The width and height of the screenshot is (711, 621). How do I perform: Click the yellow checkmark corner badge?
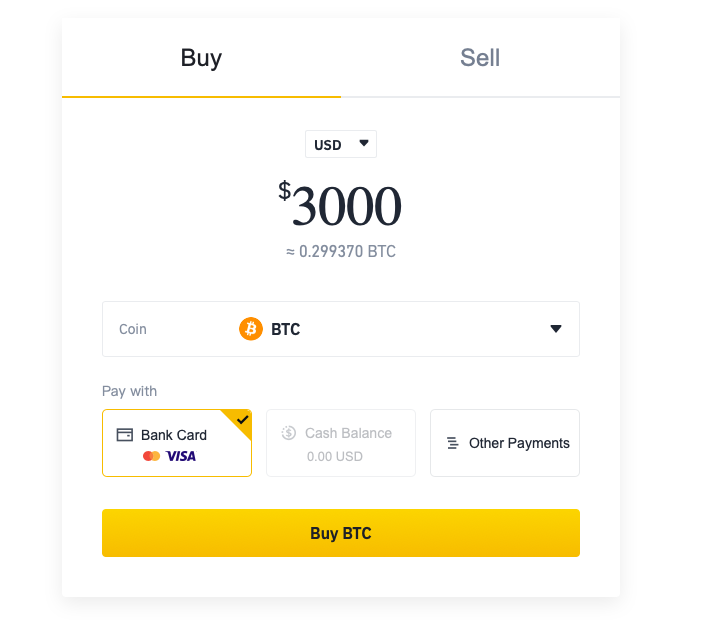point(240,420)
